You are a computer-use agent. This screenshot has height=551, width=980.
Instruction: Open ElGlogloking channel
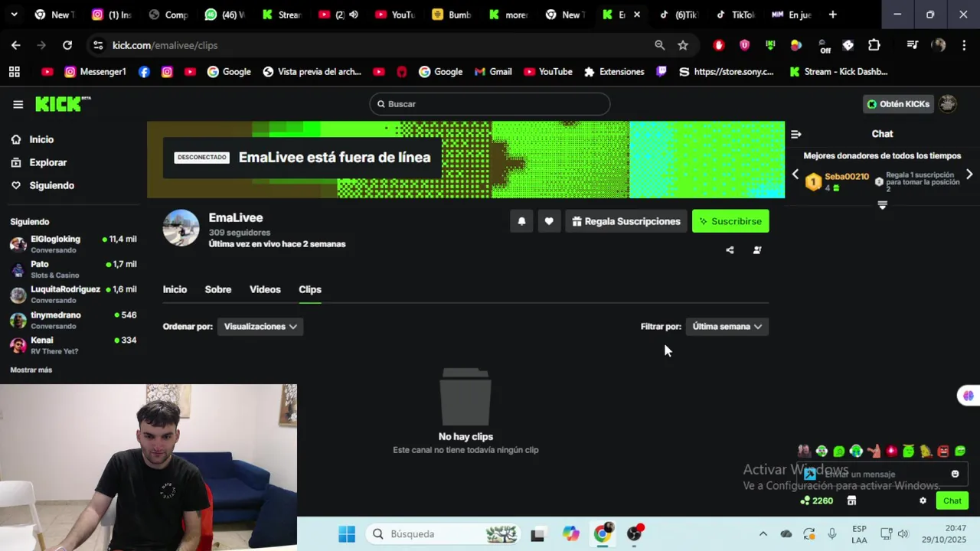point(73,244)
